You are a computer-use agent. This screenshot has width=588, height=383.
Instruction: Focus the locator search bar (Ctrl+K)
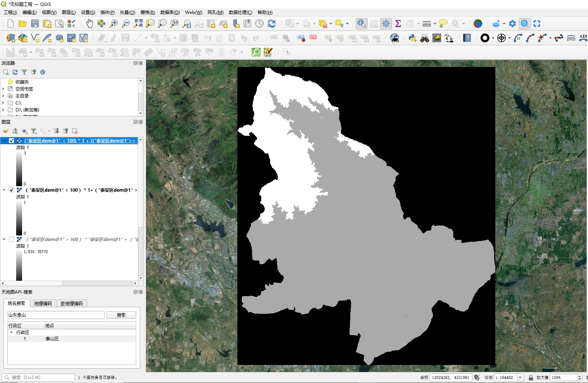point(39,377)
